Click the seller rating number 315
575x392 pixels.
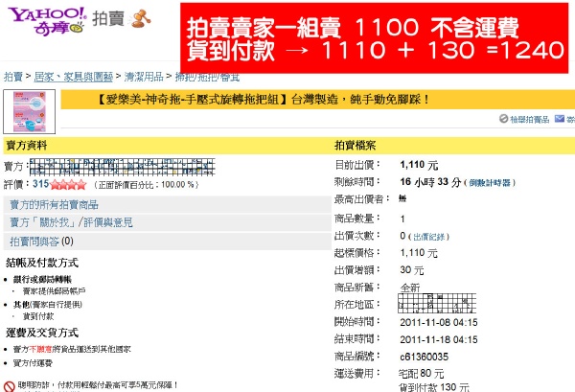pos(41,184)
